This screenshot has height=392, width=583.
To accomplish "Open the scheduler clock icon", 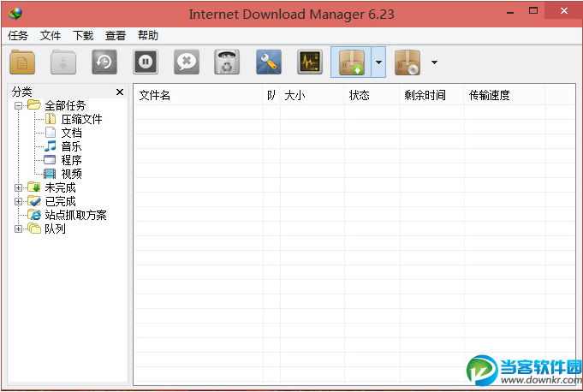I will [x=104, y=62].
